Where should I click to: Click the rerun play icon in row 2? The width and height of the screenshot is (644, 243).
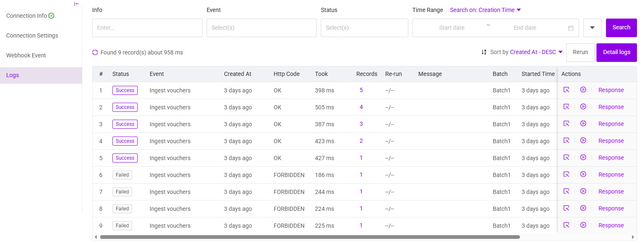point(583,107)
